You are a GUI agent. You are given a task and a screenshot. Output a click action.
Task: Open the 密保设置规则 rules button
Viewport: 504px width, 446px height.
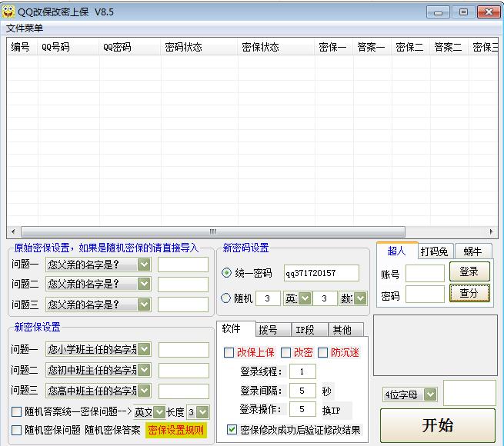coord(175,431)
